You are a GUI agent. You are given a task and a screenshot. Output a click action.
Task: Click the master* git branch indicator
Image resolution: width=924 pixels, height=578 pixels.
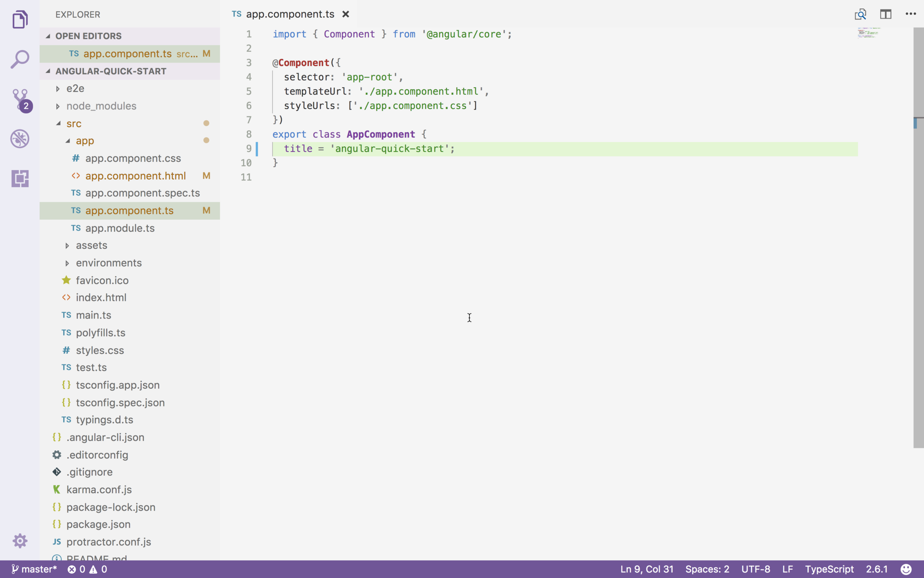coord(34,569)
